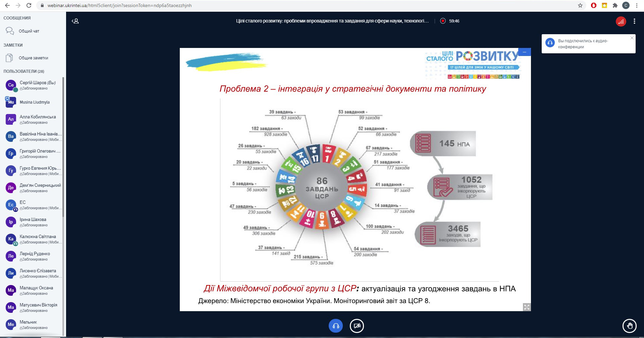
Task: Leave audio using the headphones button
Action: point(336,326)
